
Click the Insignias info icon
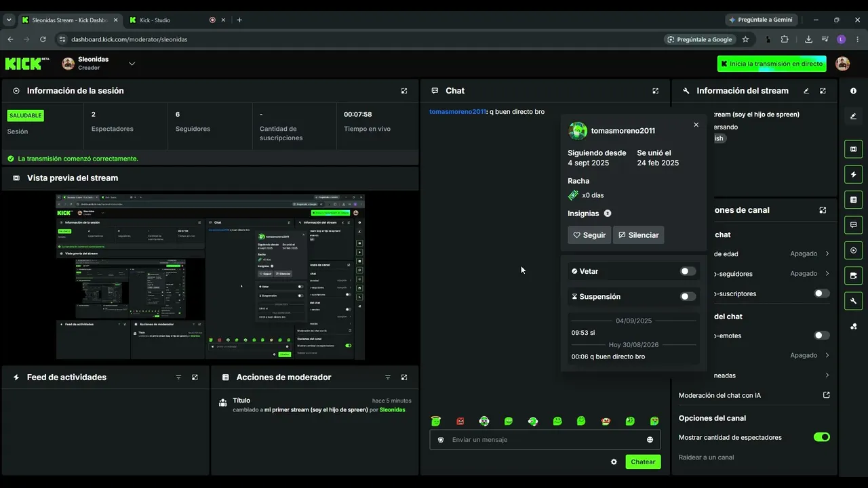pyautogui.click(x=608, y=213)
